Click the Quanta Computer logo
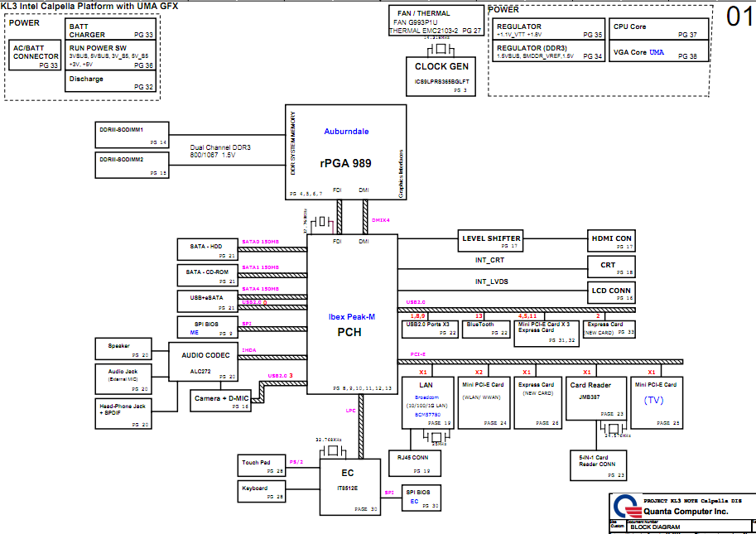Image resolution: width=756 pixels, height=534 pixels. tap(627, 507)
